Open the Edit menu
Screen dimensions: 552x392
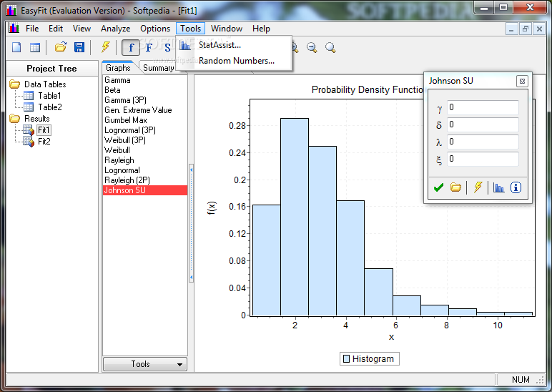click(56, 29)
